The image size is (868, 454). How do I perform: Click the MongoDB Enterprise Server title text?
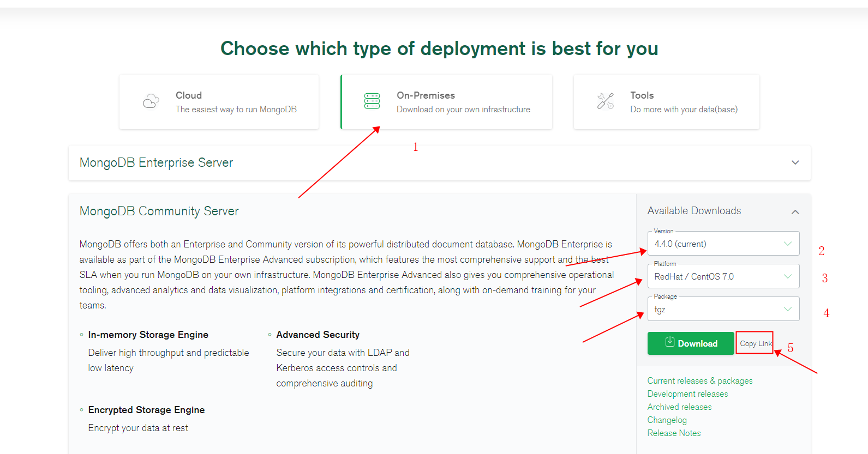[x=156, y=162]
